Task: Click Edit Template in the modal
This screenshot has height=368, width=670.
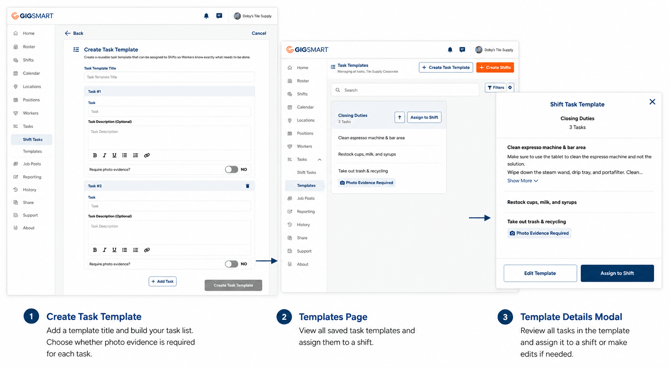Action: click(540, 273)
